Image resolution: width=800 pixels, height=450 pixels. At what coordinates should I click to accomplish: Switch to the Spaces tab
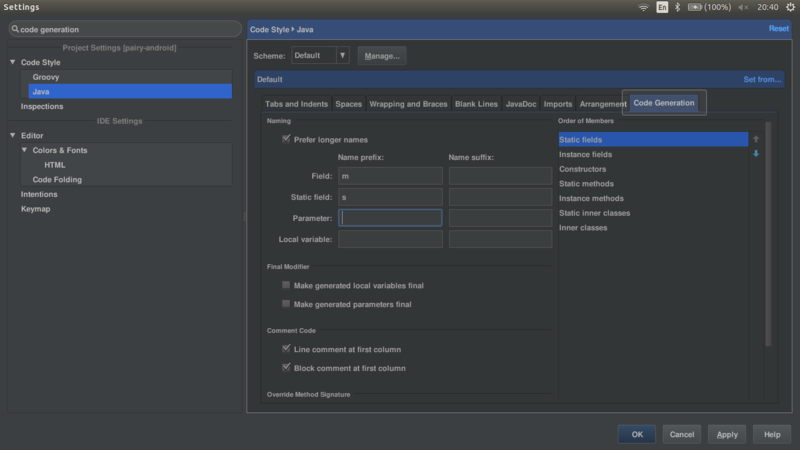pos(348,104)
